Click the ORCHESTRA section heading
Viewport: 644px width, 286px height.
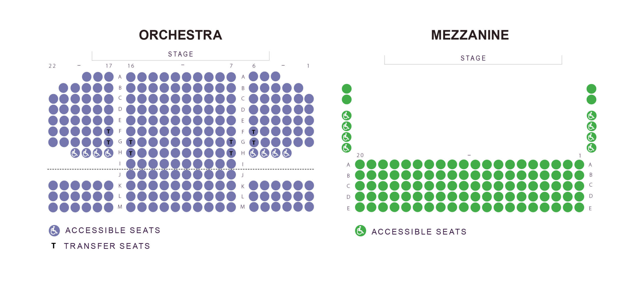(x=180, y=35)
